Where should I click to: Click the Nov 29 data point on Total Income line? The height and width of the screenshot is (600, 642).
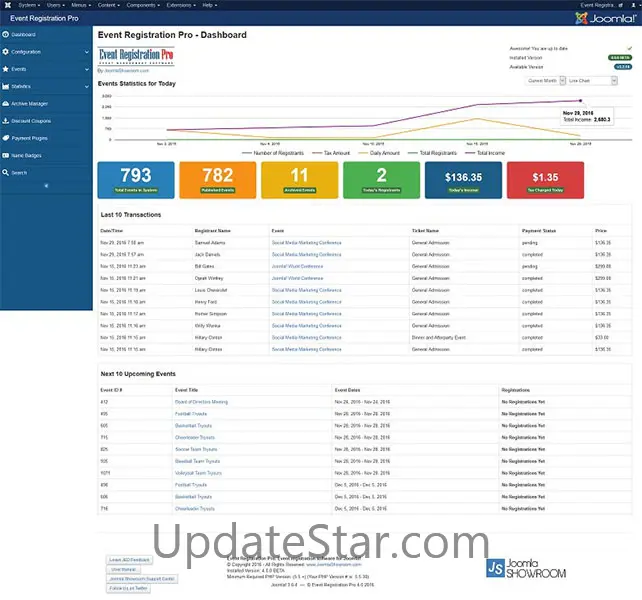point(580,100)
